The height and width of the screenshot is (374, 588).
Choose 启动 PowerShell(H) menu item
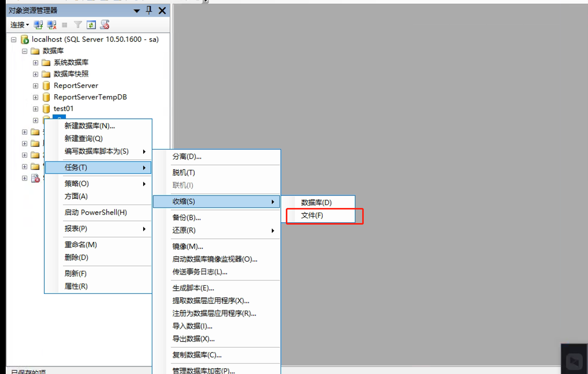click(x=98, y=213)
